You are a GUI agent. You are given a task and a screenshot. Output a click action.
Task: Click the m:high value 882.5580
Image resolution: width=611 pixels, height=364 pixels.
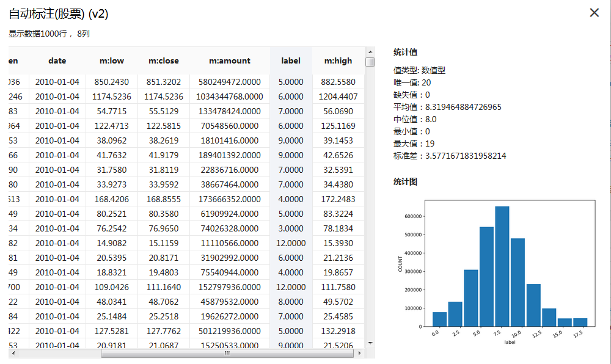coord(338,82)
